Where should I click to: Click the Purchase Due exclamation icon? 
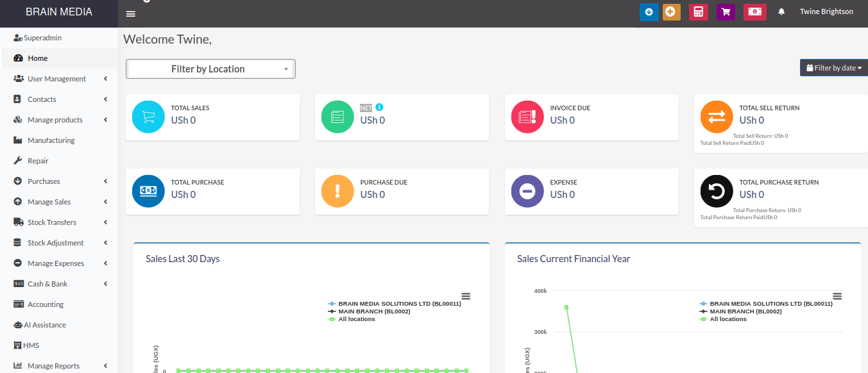337,191
